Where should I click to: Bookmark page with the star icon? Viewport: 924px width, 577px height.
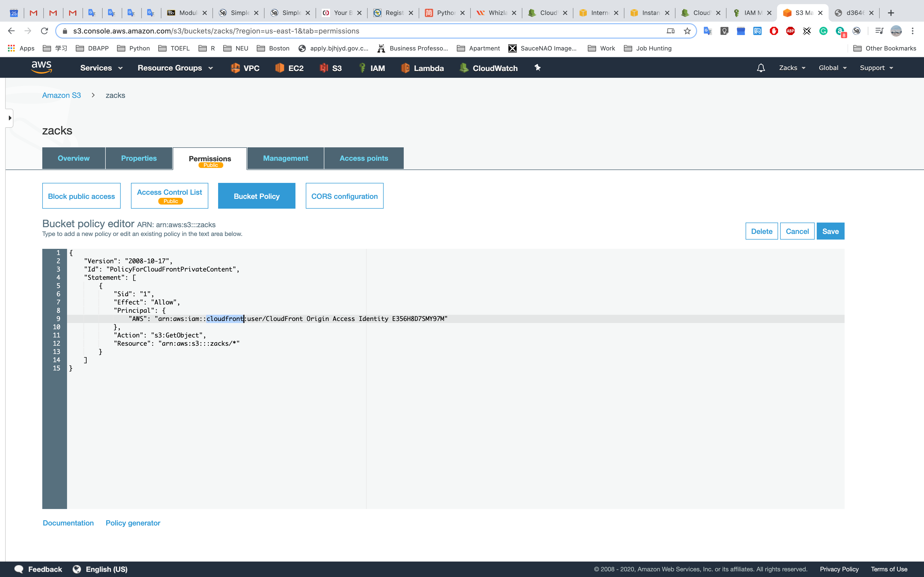pos(687,31)
